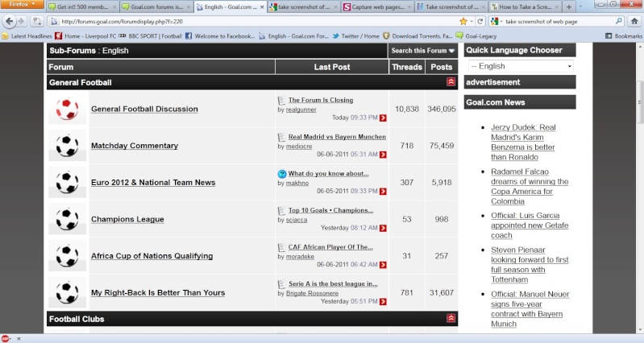
Task: Open My Right-Back Is Better Than Yours
Action: point(158,292)
